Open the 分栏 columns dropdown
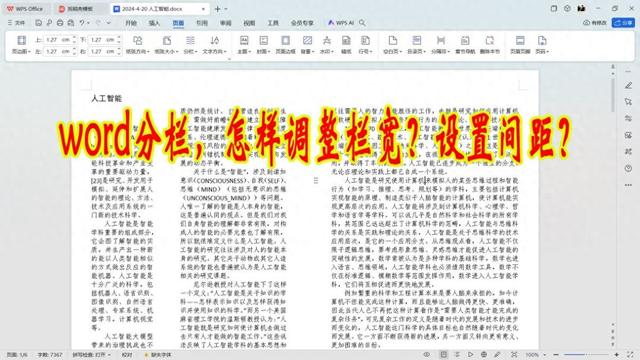The width and height of the screenshot is (640, 360). (x=190, y=45)
